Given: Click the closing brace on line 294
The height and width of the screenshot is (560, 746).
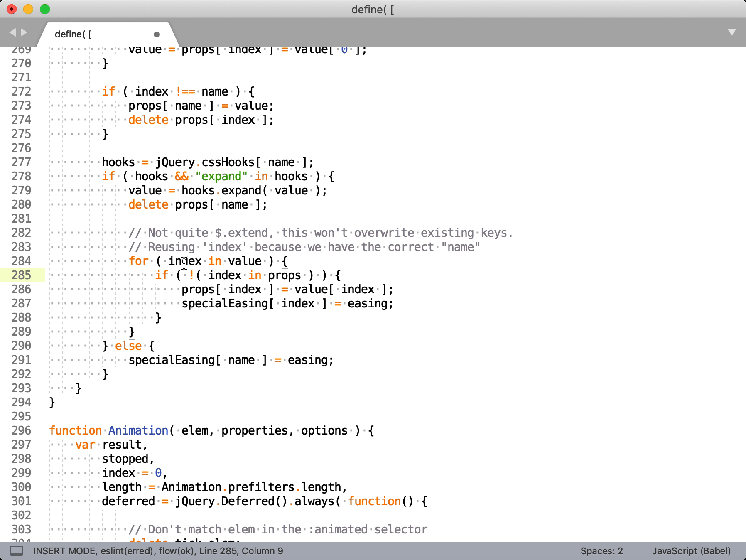Looking at the screenshot, I should point(52,402).
